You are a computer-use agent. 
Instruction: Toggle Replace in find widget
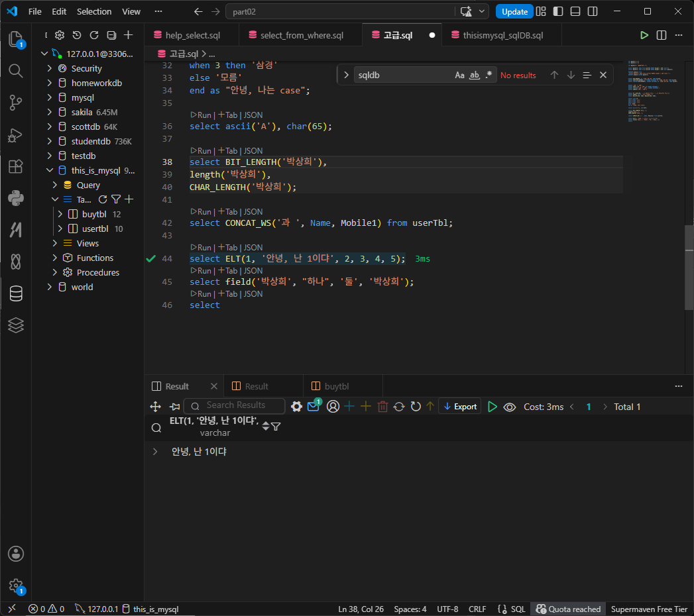346,75
